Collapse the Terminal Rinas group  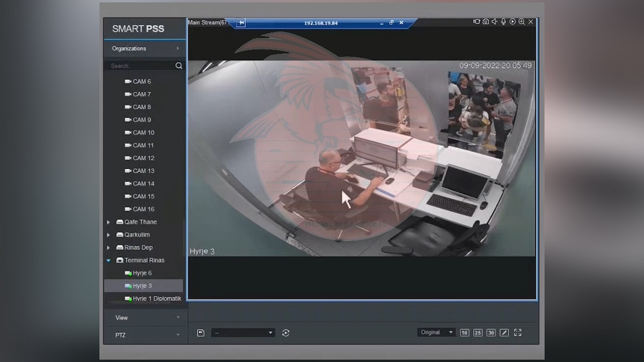click(108, 261)
